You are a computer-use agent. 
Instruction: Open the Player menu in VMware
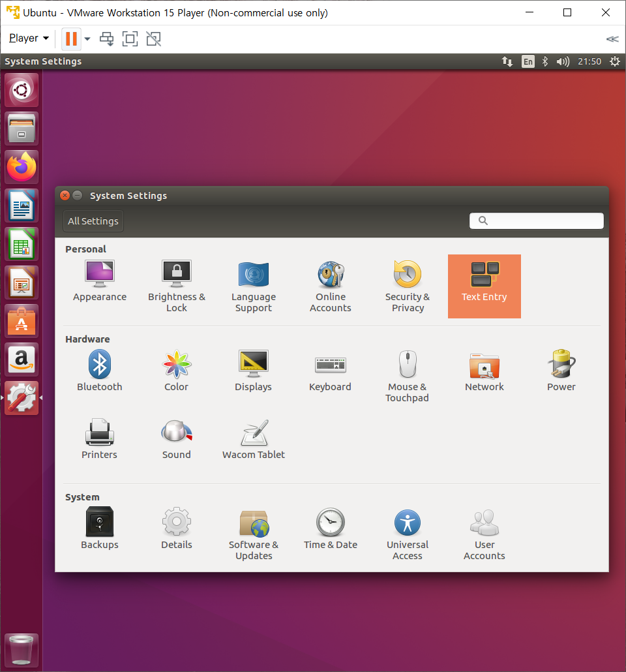tap(29, 38)
